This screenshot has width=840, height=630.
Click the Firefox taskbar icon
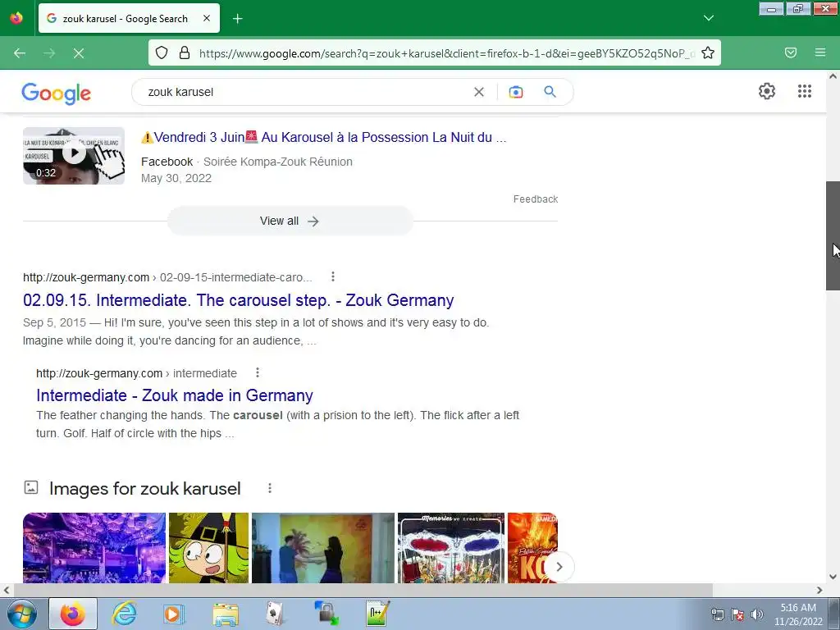(x=73, y=614)
